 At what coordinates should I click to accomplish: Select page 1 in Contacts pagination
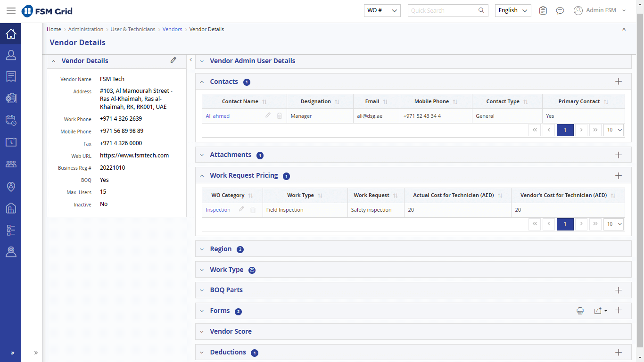(x=565, y=130)
